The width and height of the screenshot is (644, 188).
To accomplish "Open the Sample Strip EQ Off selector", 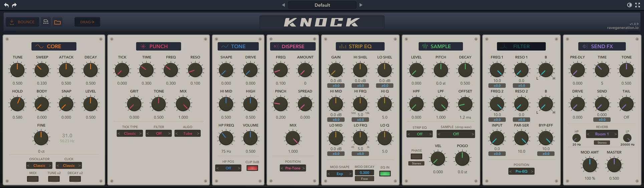I will pyautogui.click(x=420, y=134).
